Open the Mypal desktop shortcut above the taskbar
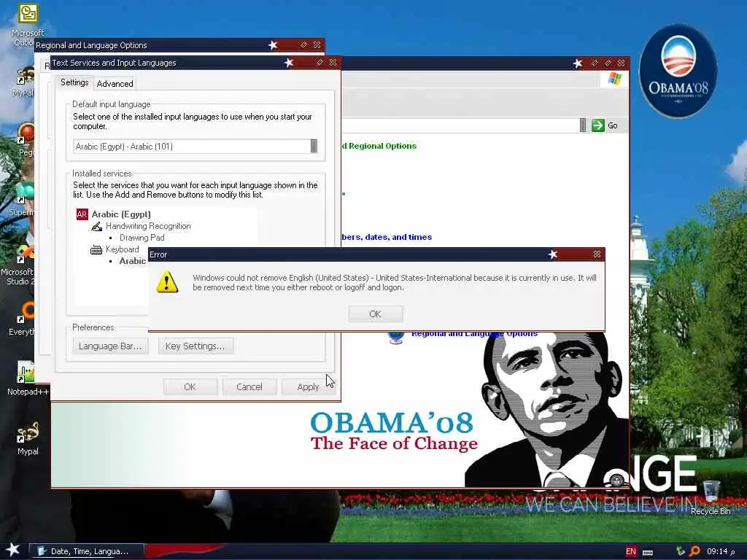 pos(28,438)
